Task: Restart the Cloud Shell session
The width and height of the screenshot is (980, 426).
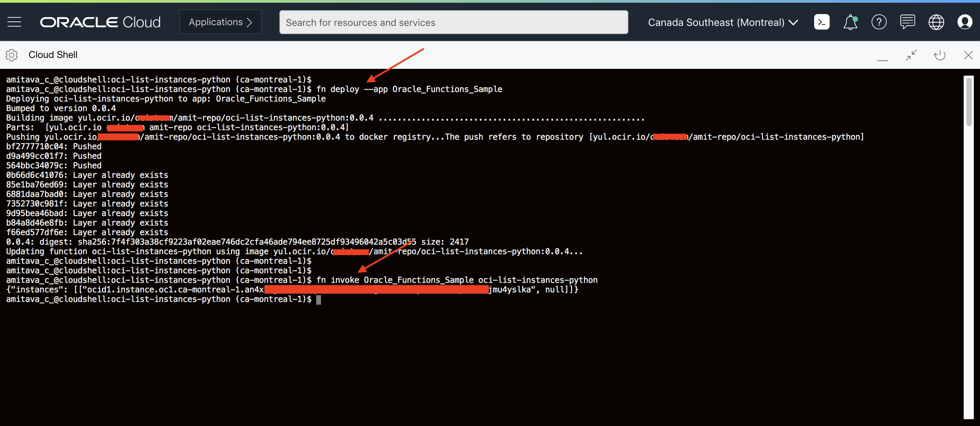Action: [939, 55]
